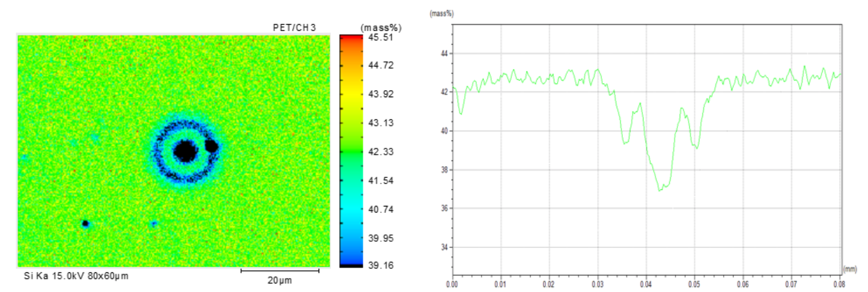Click the large black center spot in map

185,152
